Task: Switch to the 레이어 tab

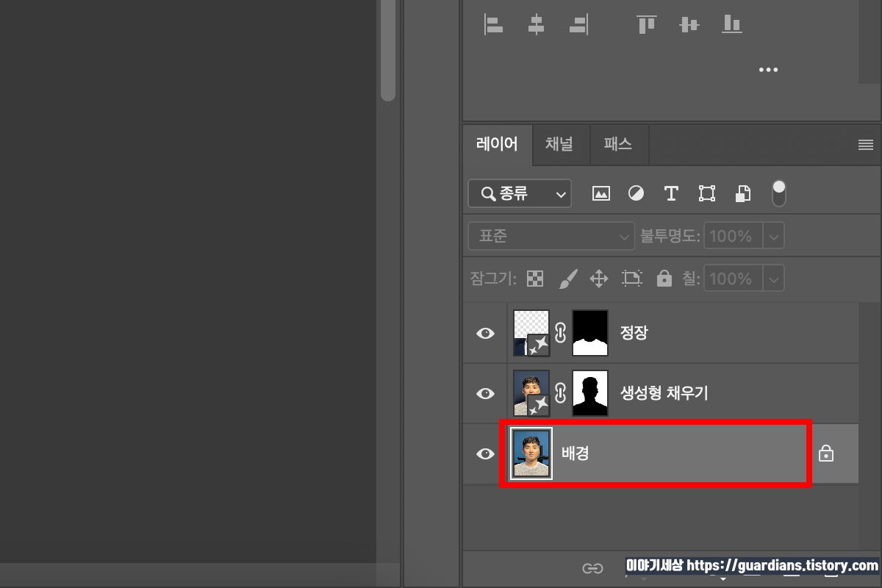Action: click(x=498, y=144)
